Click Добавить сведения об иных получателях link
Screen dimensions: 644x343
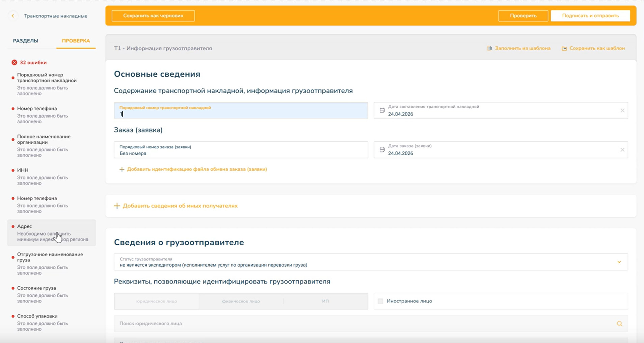coord(180,206)
